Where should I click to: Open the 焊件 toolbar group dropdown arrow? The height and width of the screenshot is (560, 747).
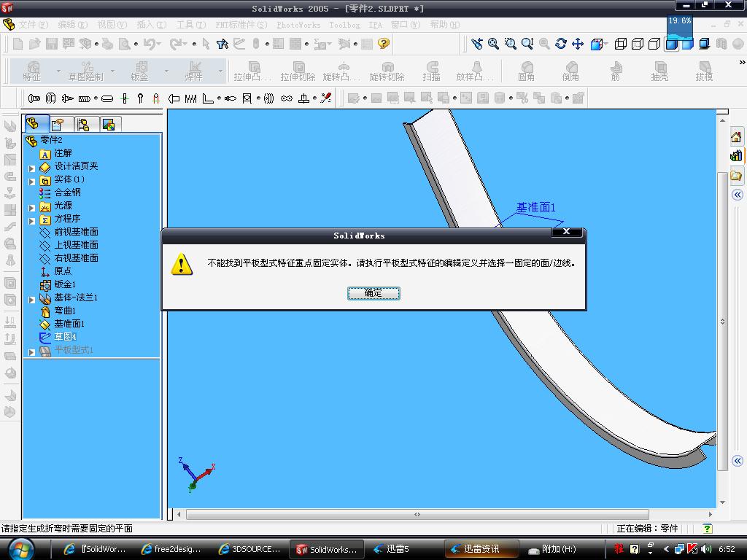point(220,71)
